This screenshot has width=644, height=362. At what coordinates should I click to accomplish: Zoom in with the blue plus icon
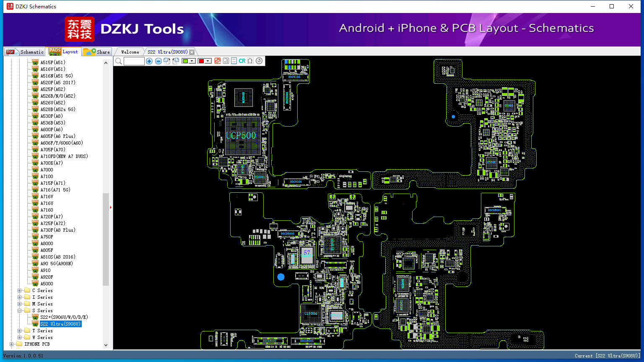pos(149,61)
